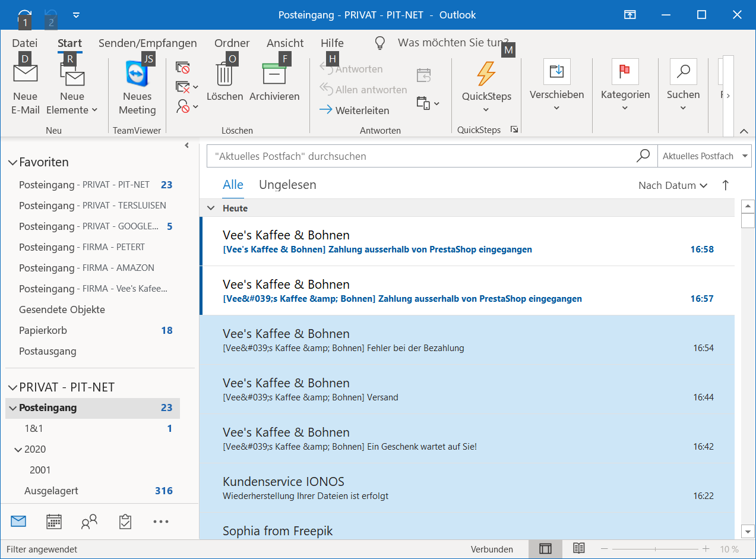
Task: Open Kategorien flag menu
Action: 625,86
